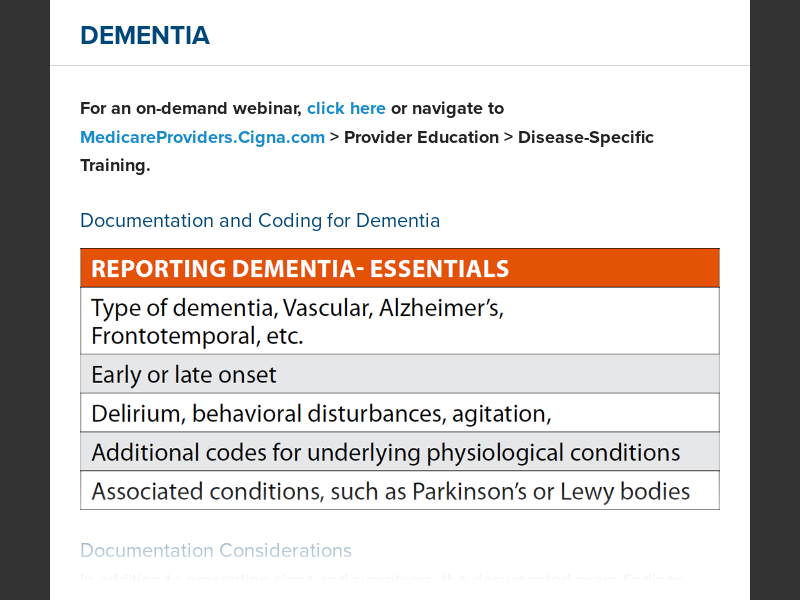Click the 'Associated conditions' Parkinson's or Lewy bodies row
This screenshot has height=600, width=800.
[x=390, y=491]
